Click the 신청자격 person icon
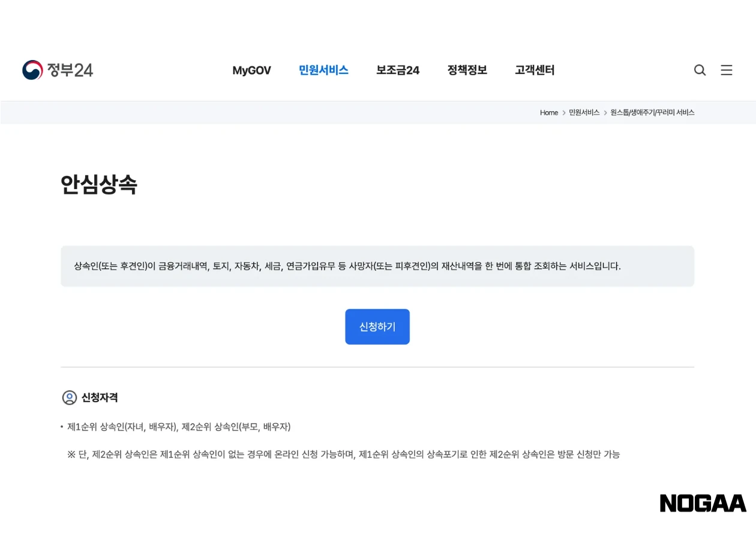756x535 pixels. click(x=70, y=397)
